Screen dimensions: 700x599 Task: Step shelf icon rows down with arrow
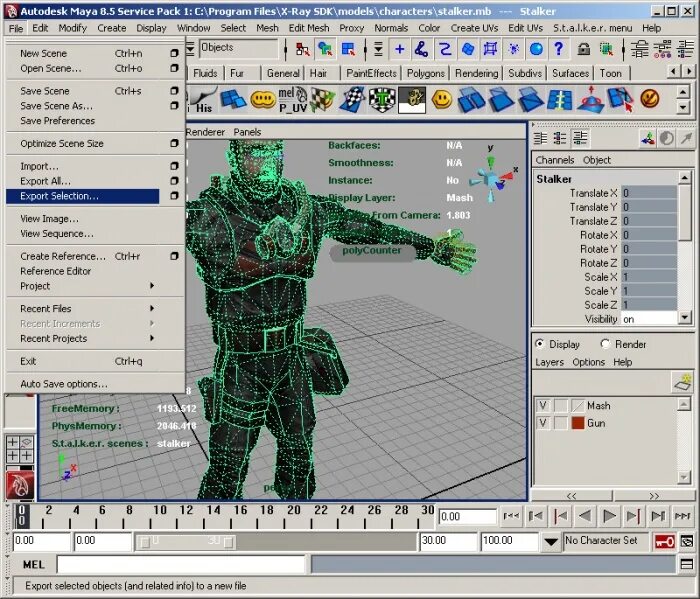[683, 108]
